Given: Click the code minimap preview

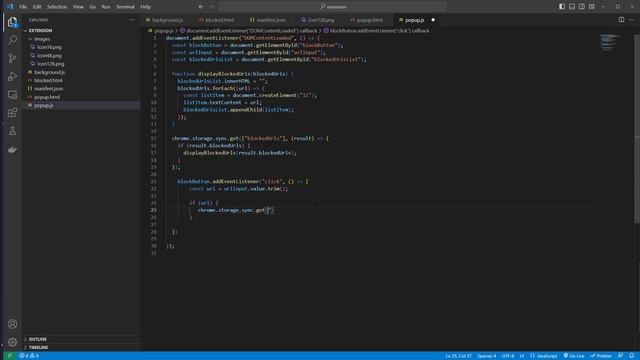Looking at the screenshot, I should 610,43.
